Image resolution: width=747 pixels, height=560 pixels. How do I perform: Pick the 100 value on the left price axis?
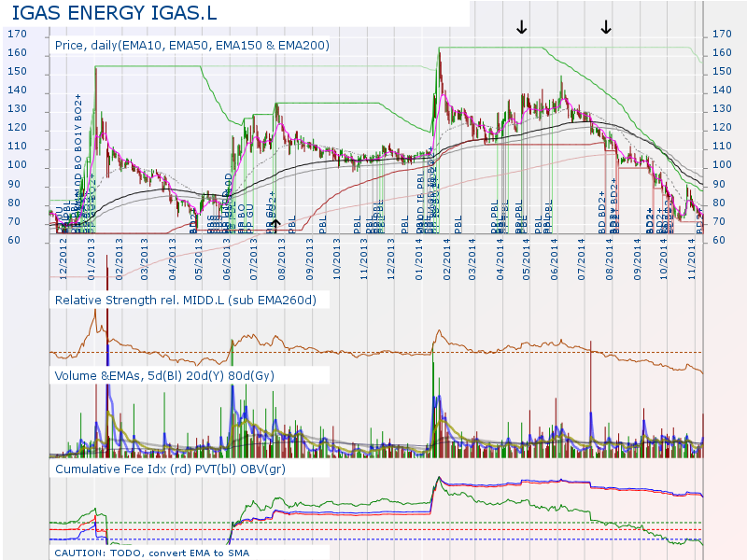pyautogui.click(x=17, y=164)
